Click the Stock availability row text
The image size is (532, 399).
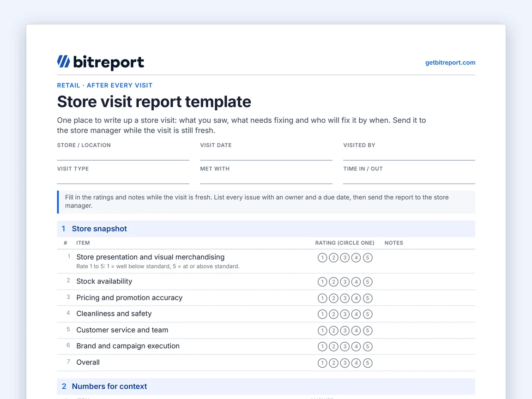(x=104, y=281)
